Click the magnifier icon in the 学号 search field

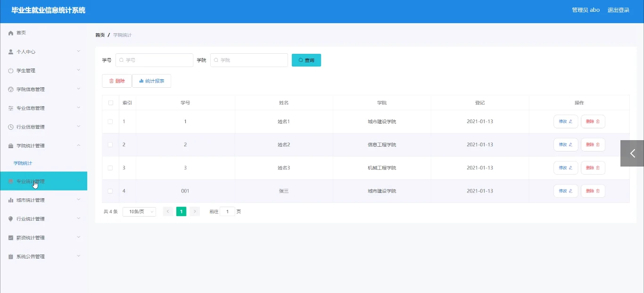(x=122, y=60)
